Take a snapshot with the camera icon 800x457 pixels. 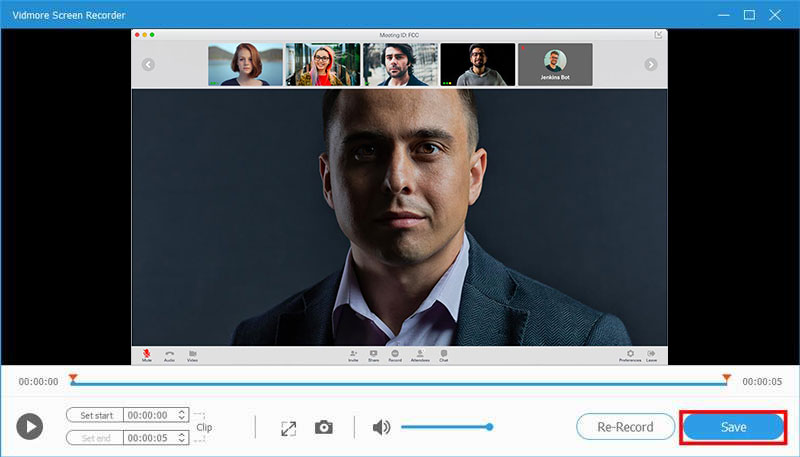tap(324, 427)
